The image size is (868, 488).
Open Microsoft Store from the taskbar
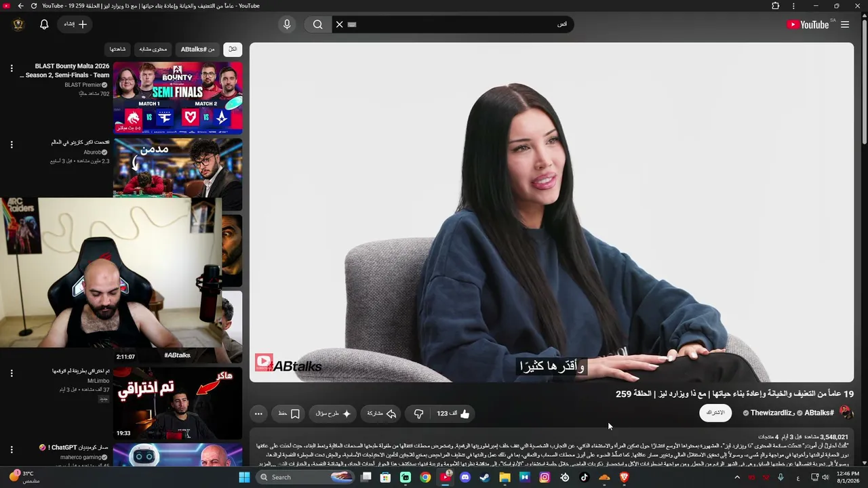(x=385, y=477)
